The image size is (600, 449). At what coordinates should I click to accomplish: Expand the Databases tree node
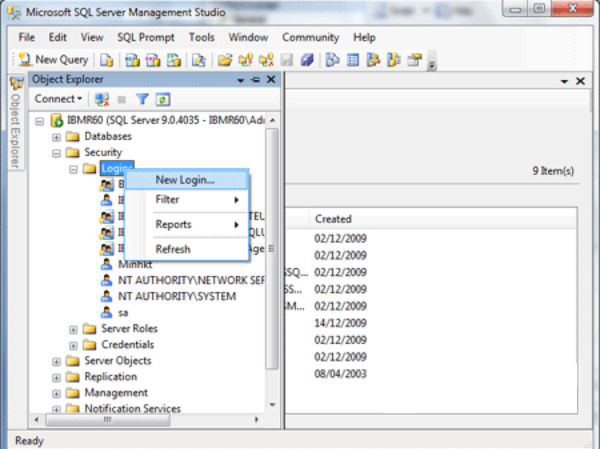pyautogui.click(x=57, y=136)
